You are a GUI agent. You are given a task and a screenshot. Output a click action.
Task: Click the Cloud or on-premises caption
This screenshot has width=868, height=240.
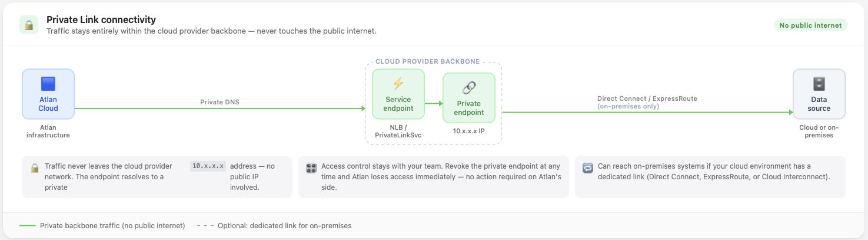(819, 131)
